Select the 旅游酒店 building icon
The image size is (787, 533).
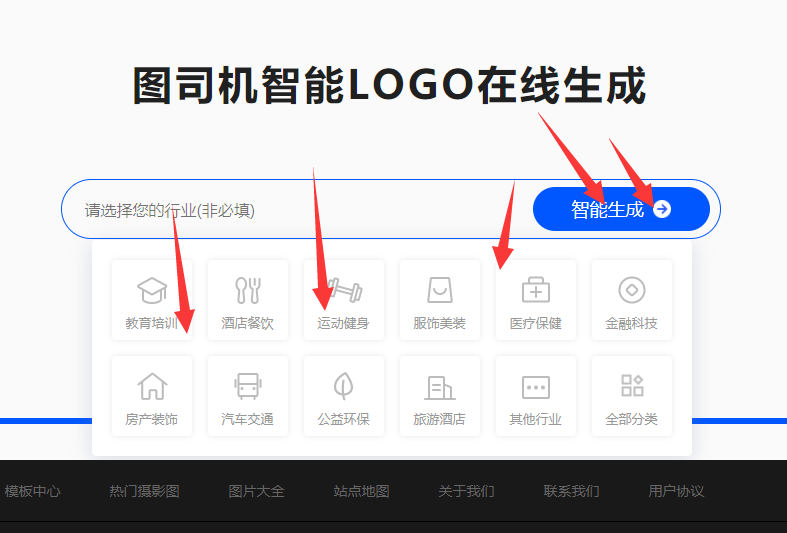[440, 387]
